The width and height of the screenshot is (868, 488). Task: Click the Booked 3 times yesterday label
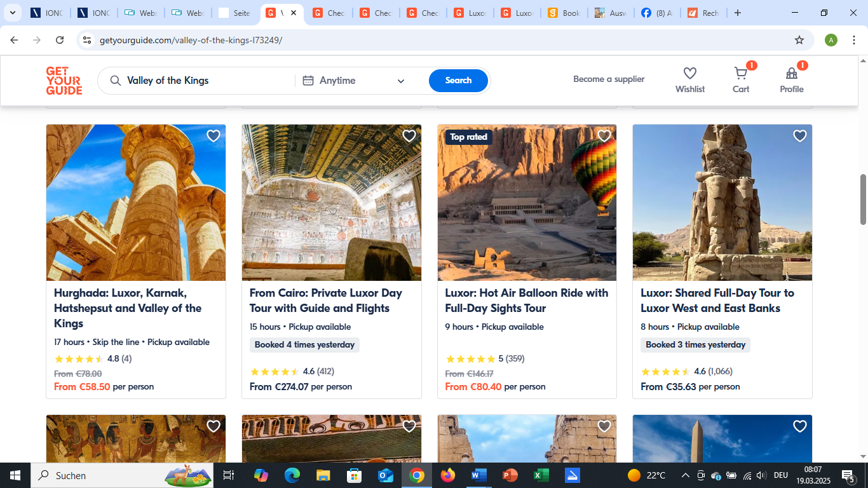[695, 345]
